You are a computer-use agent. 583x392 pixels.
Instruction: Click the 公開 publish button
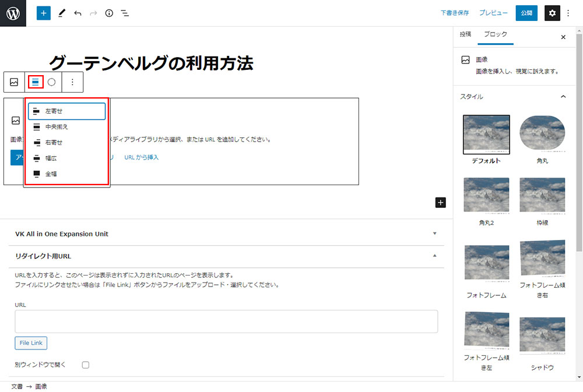click(526, 13)
